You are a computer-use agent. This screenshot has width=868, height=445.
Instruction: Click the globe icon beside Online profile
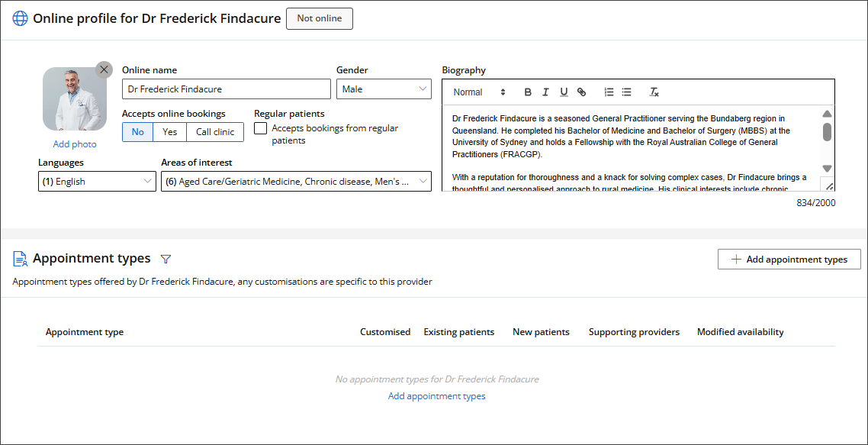pyautogui.click(x=19, y=18)
